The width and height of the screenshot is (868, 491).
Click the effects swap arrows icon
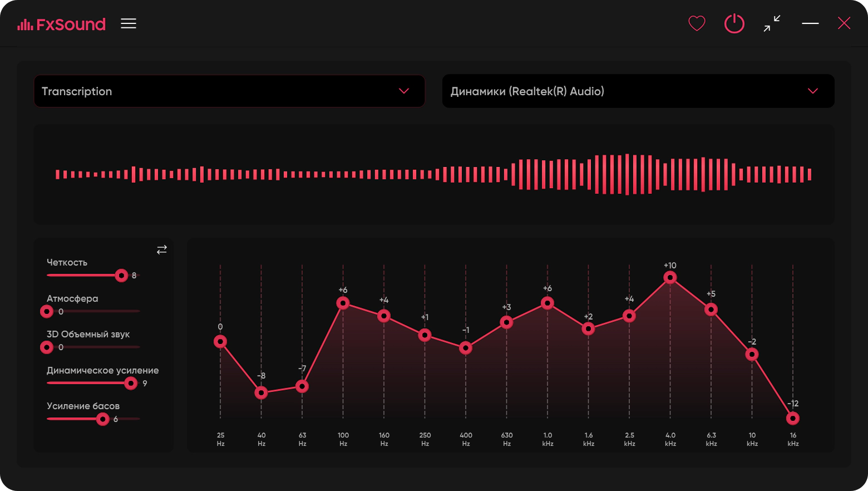162,250
